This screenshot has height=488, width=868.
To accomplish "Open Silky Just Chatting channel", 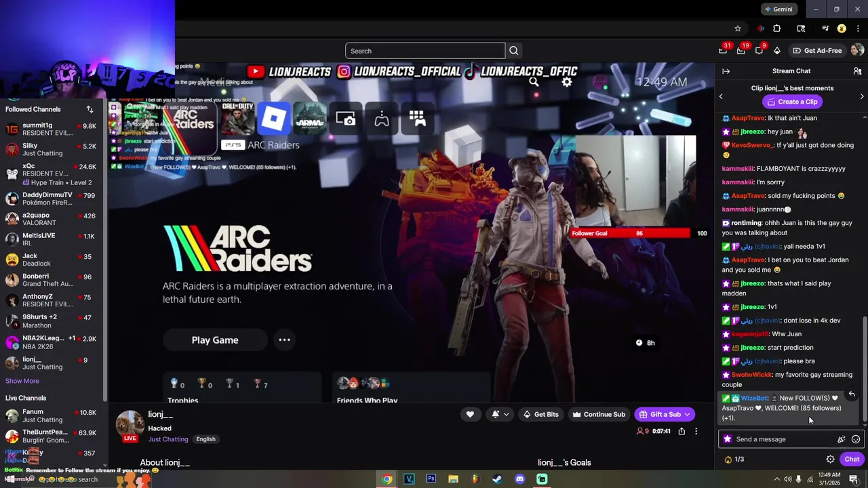I will 51,150.
